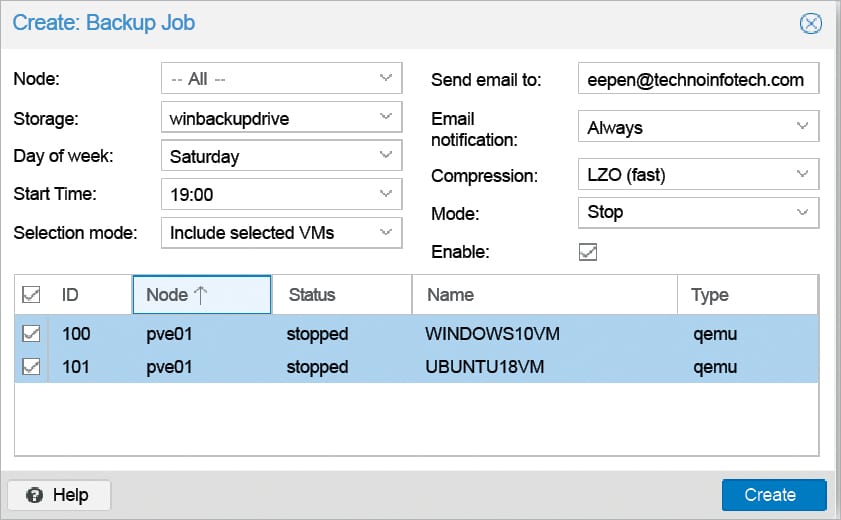841x520 pixels.
Task: Expand the Compression dropdown
Action: 802,175
